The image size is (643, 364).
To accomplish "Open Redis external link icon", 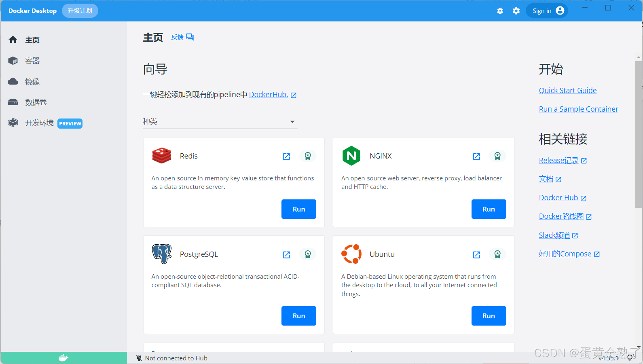I will (286, 157).
